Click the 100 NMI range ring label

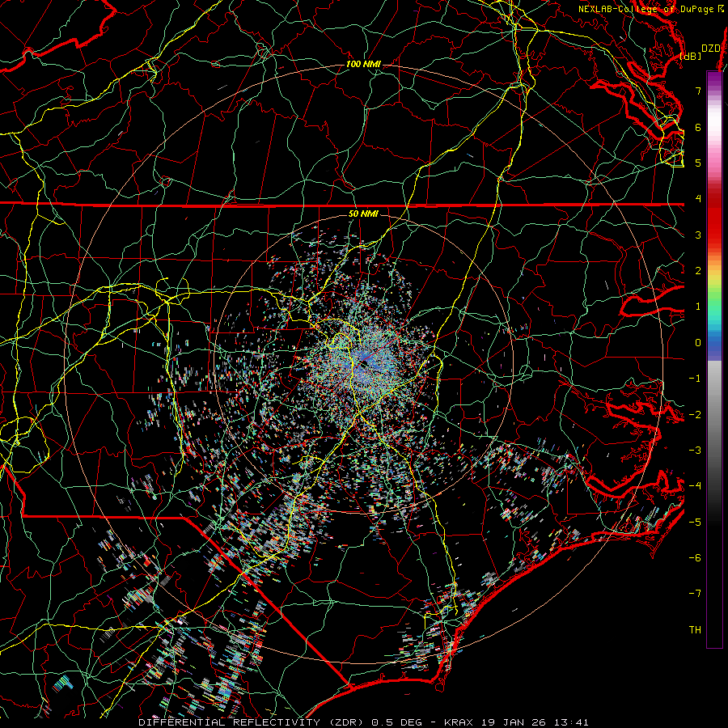tap(363, 64)
